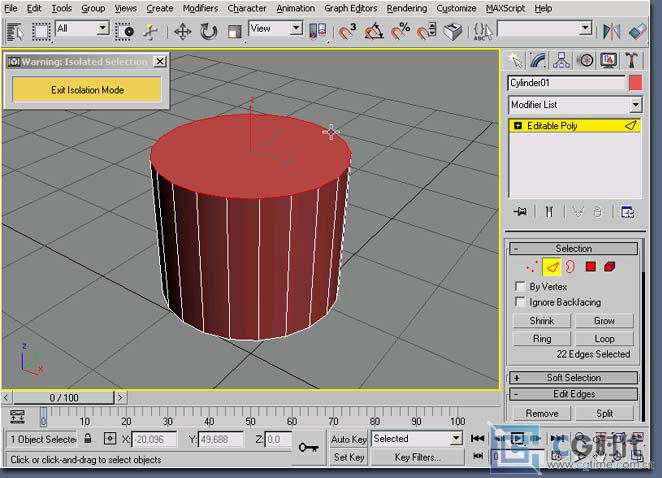Open the Motion command panel tab
Viewport: 662px width, 478px height.
point(585,61)
